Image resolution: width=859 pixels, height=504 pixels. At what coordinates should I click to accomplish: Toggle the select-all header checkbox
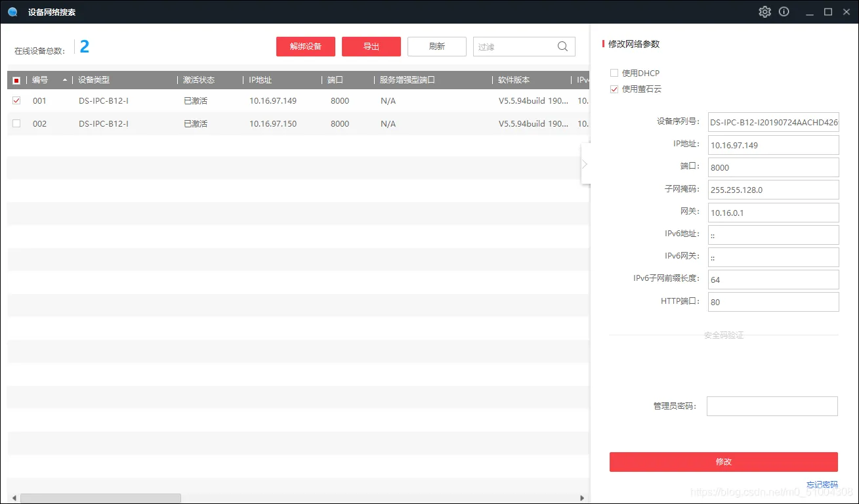(x=16, y=80)
